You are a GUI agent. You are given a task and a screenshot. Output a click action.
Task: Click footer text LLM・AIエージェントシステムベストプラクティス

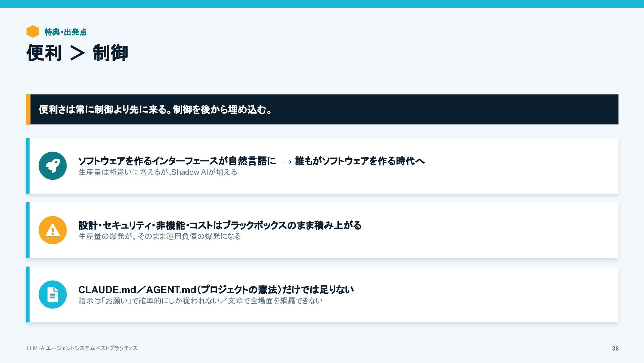(x=82, y=348)
